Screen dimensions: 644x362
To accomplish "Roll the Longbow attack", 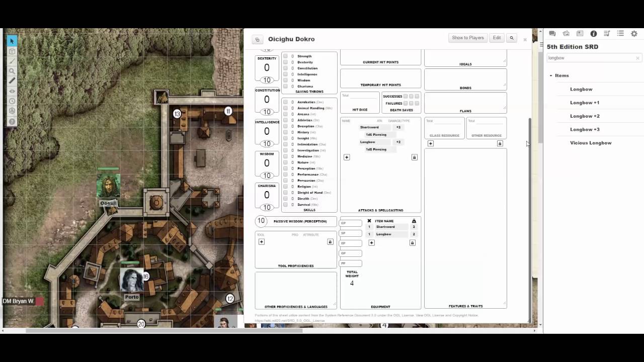I will coord(368,142).
